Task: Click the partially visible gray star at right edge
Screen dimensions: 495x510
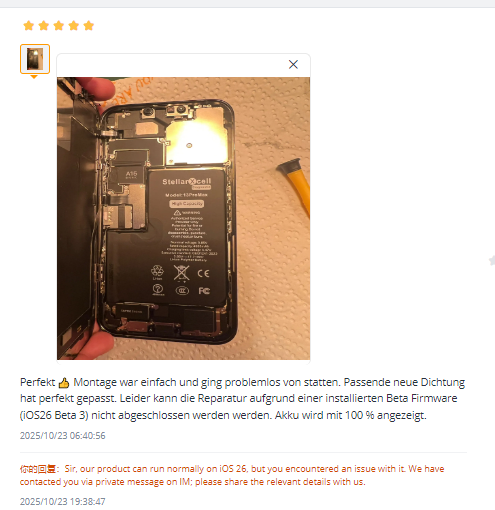Action: click(492, 261)
